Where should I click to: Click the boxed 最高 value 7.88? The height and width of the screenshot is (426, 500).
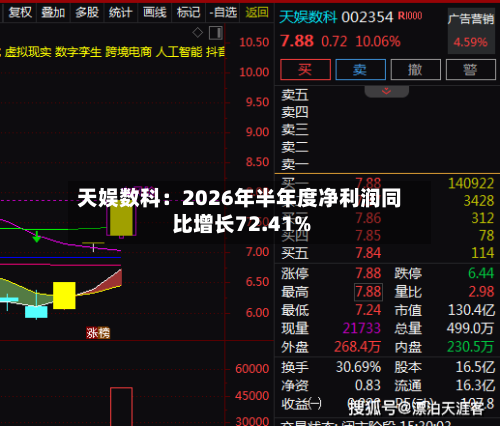point(368,292)
